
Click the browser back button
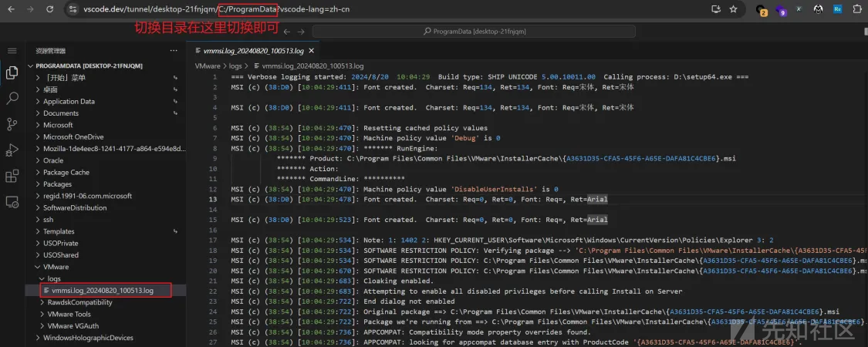point(11,9)
